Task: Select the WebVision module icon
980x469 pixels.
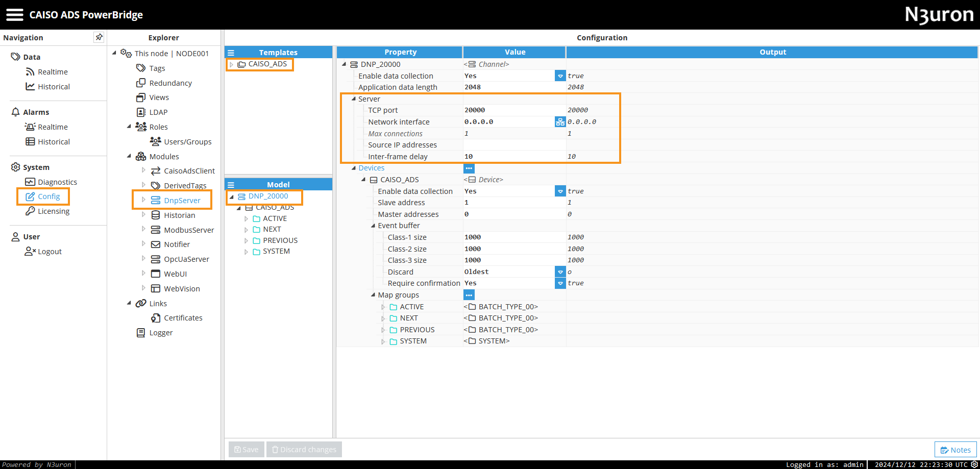Action: (156, 289)
